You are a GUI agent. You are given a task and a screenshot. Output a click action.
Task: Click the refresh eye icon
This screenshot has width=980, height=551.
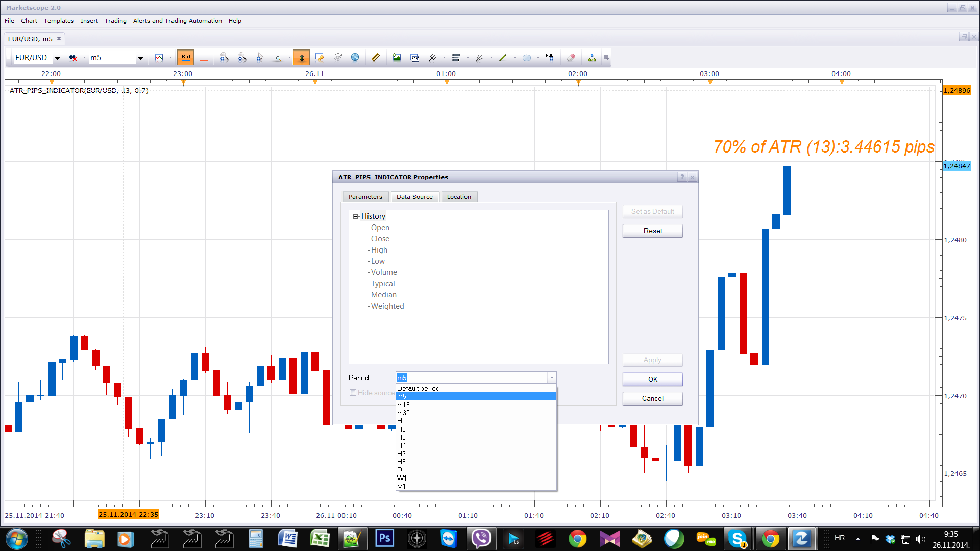[x=338, y=58]
